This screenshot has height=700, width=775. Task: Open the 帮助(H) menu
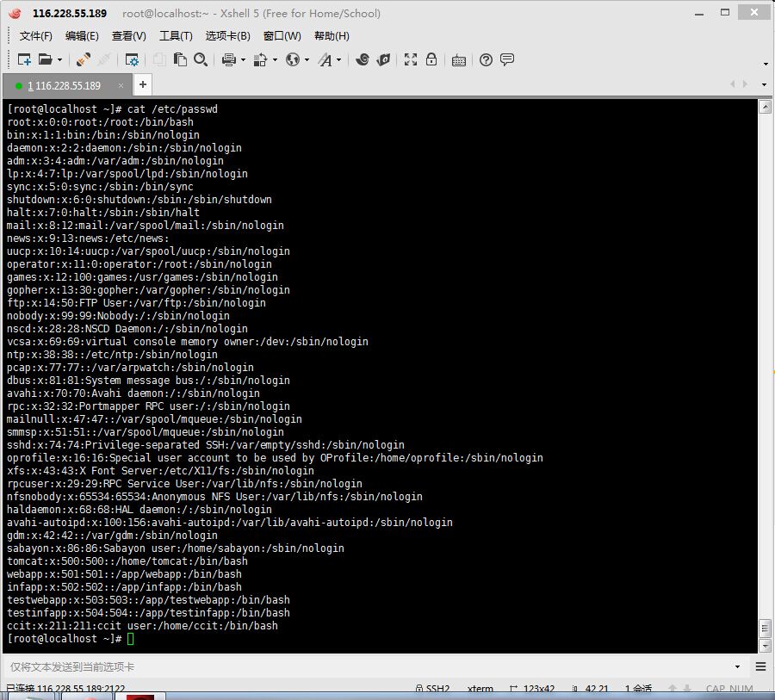click(x=332, y=36)
